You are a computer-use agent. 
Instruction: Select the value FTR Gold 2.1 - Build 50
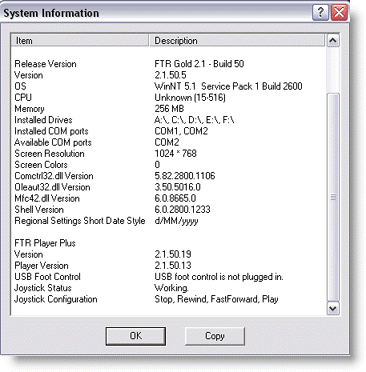(199, 64)
